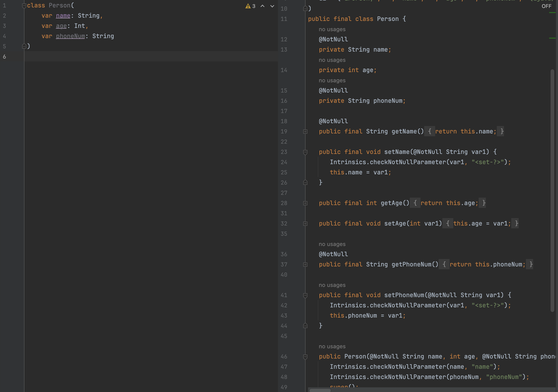Expand the folded getPhoneNum() method
This screenshot has height=392, width=558.
(x=305, y=265)
